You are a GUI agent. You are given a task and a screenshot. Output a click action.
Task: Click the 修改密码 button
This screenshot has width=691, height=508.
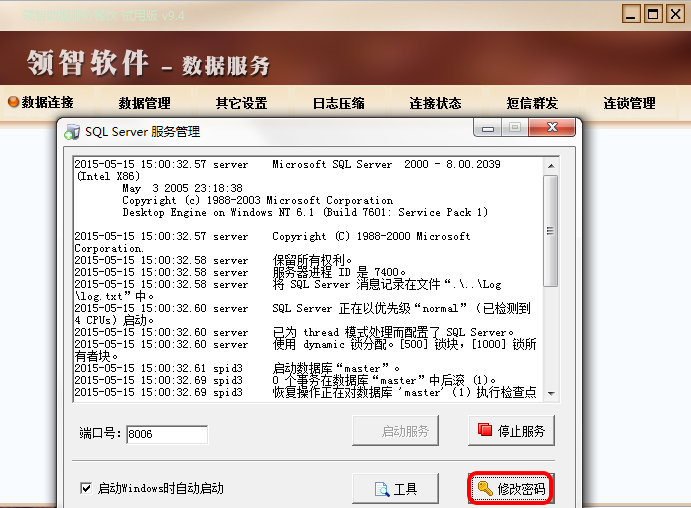[x=510, y=488]
